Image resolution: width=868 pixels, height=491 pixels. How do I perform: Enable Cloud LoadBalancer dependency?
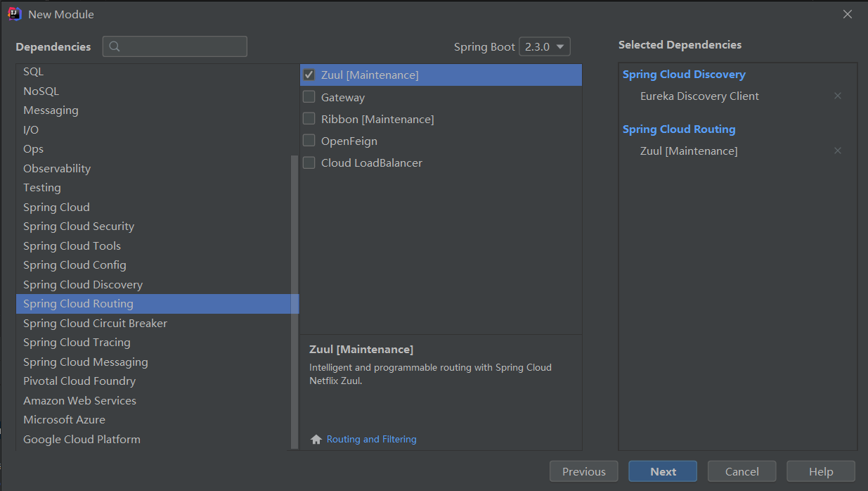click(309, 162)
